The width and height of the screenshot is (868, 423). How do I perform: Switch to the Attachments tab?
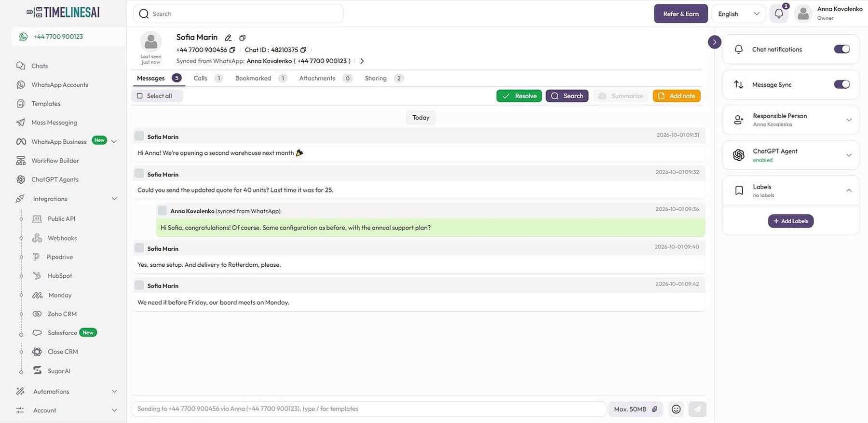point(325,78)
